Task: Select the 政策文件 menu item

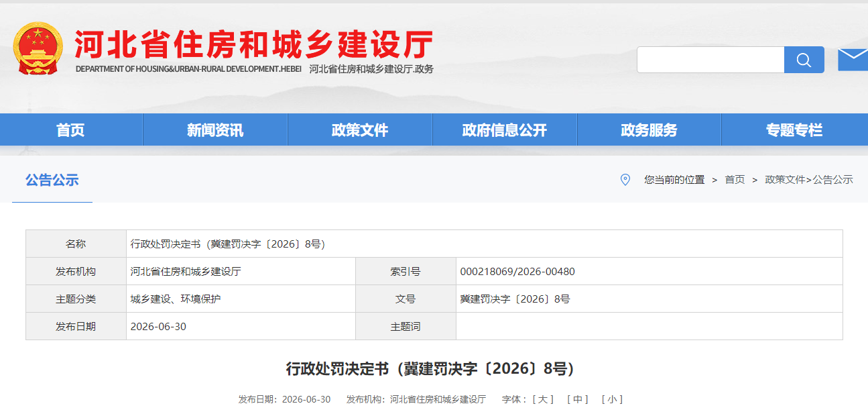Action: click(x=360, y=130)
